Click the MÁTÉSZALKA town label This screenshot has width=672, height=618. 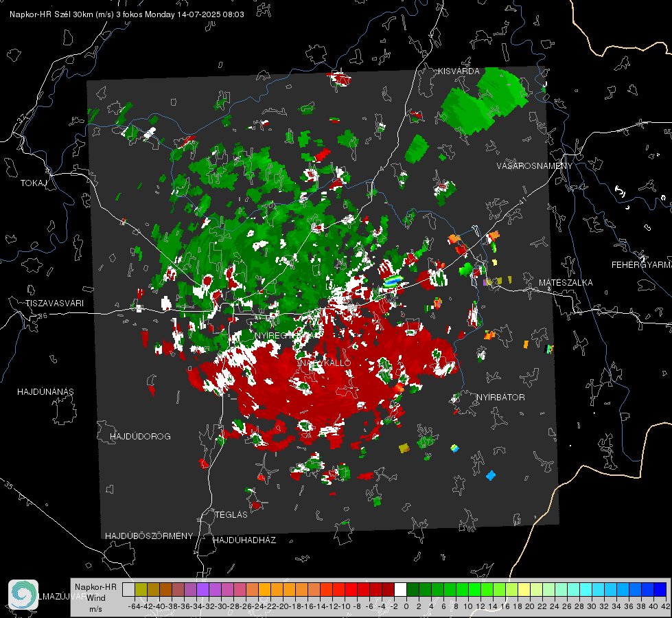point(566,283)
